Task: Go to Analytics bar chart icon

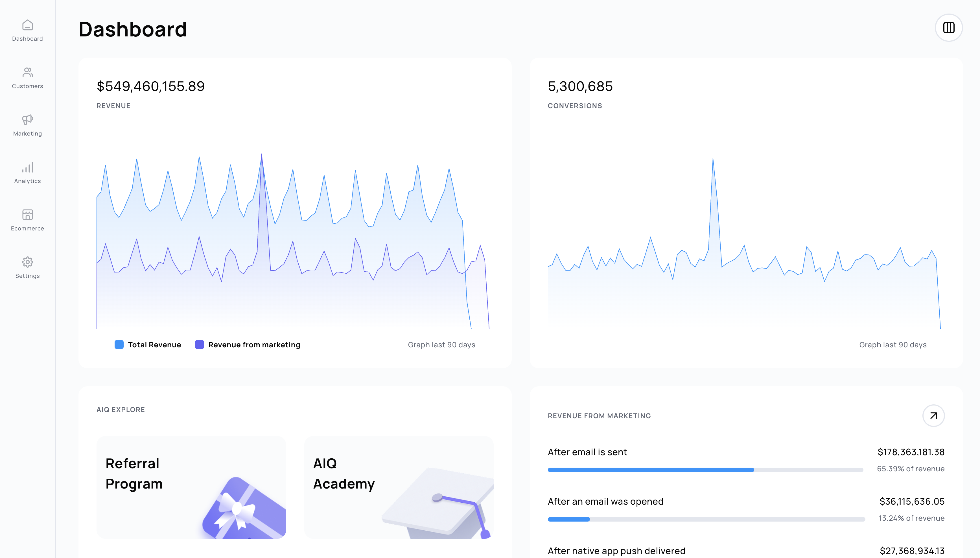Action: (x=27, y=167)
